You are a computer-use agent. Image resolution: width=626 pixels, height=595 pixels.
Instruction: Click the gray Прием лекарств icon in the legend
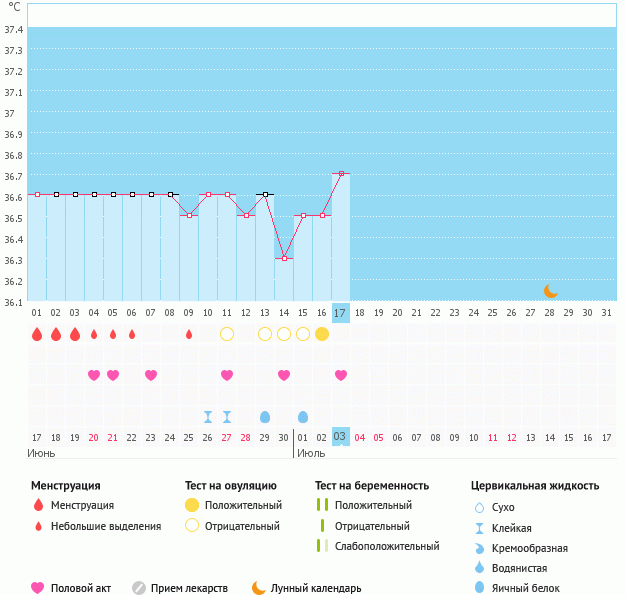[139, 588]
